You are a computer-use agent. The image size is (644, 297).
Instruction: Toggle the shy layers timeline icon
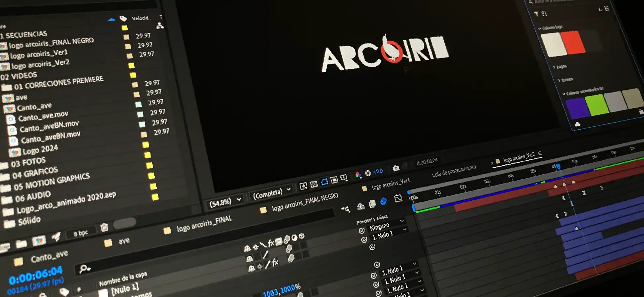point(361,207)
